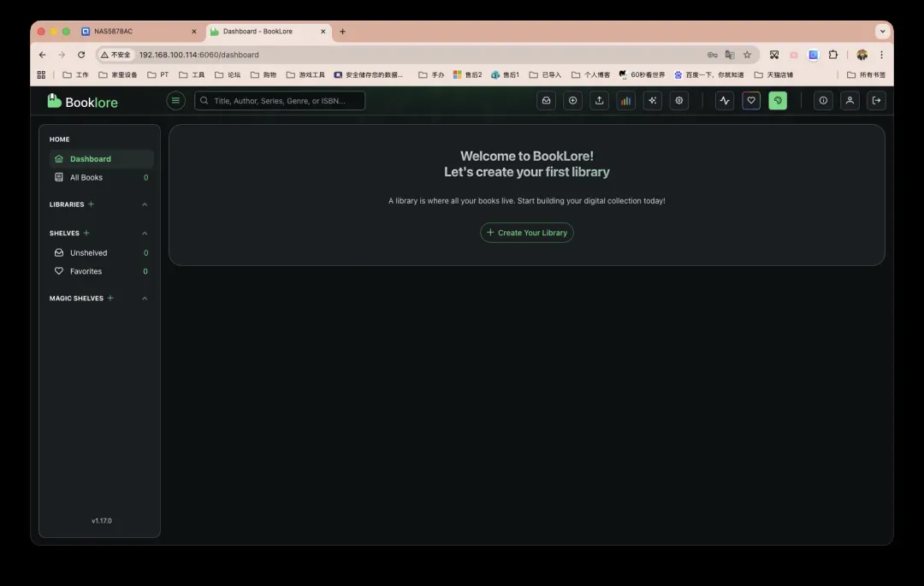Reload the current page

[81, 55]
